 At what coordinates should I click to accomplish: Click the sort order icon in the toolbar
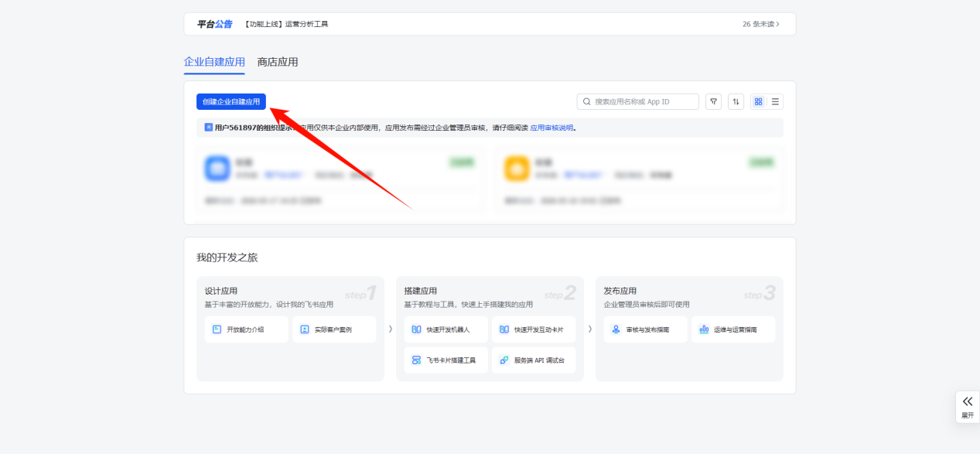pos(736,101)
